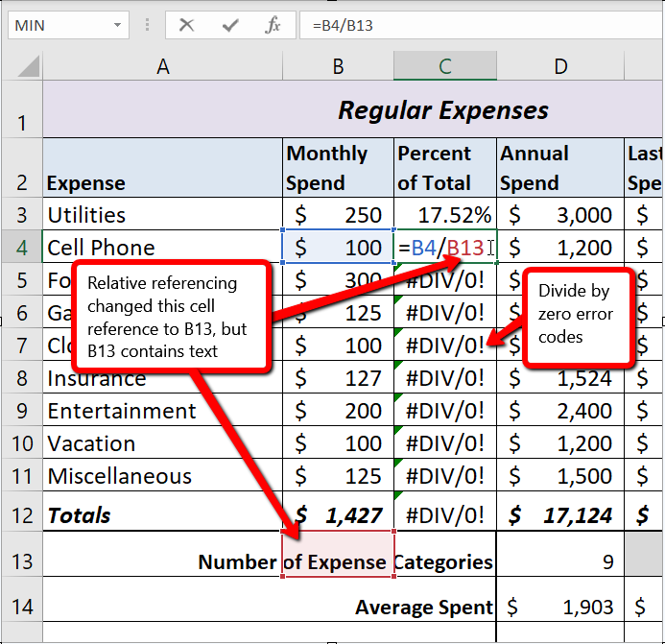Select the Totals label cell
This screenshot has height=644, width=665.
(162, 512)
